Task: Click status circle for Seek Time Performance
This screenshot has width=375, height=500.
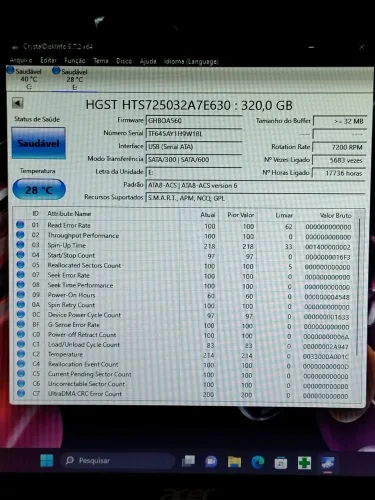Action: [21, 285]
